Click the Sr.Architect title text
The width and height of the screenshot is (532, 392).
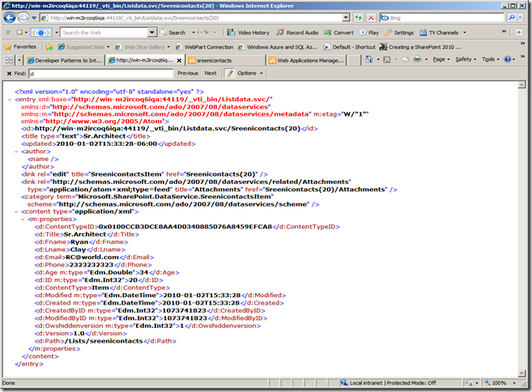pyautogui.click(x=84, y=235)
